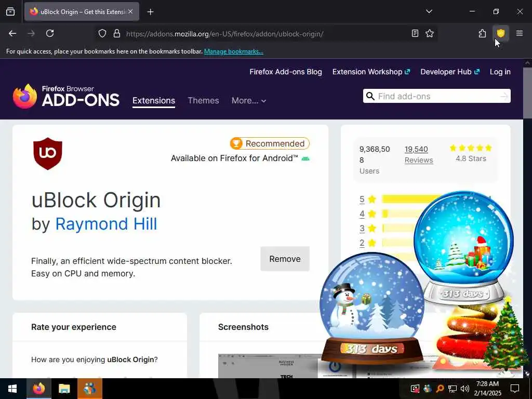Remove the uBlock Origin extension

pos(285,259)
